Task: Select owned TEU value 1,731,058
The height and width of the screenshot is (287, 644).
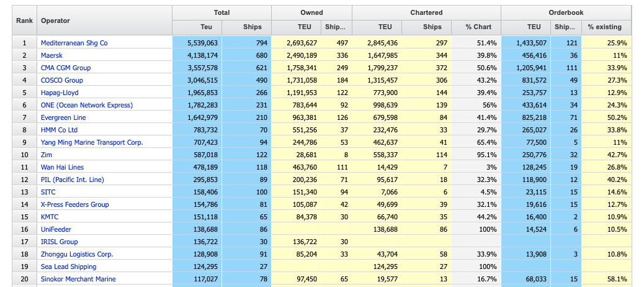Action: pyautogui.click(x=296, y=80)
